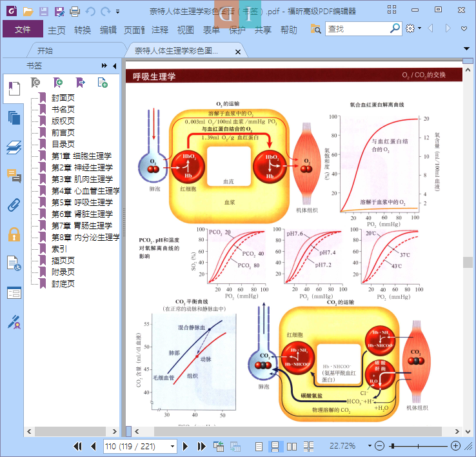This screenshot has width=476, height=457.
Task: Open the document tab list dropdown
Action: click(x=466, y=48)
